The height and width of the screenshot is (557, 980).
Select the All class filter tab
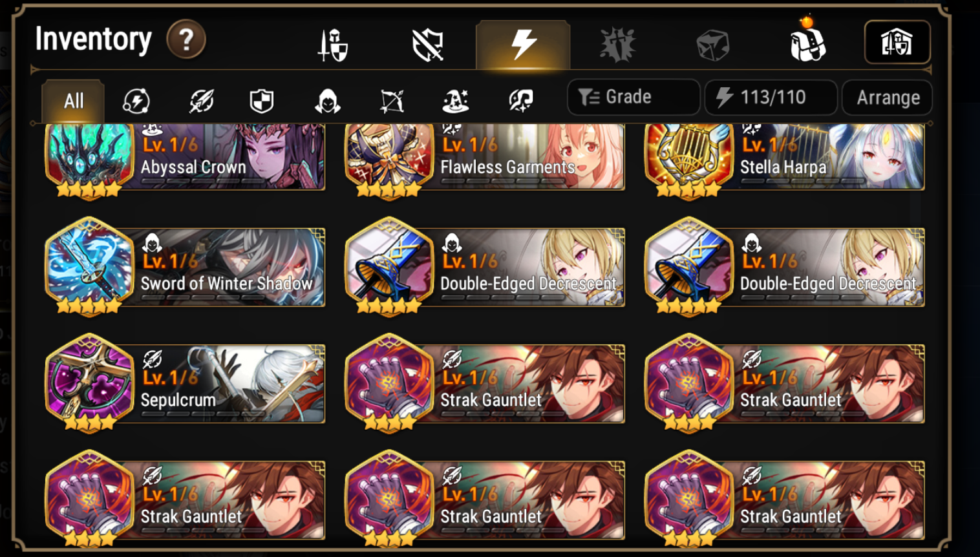pos(74,101)
